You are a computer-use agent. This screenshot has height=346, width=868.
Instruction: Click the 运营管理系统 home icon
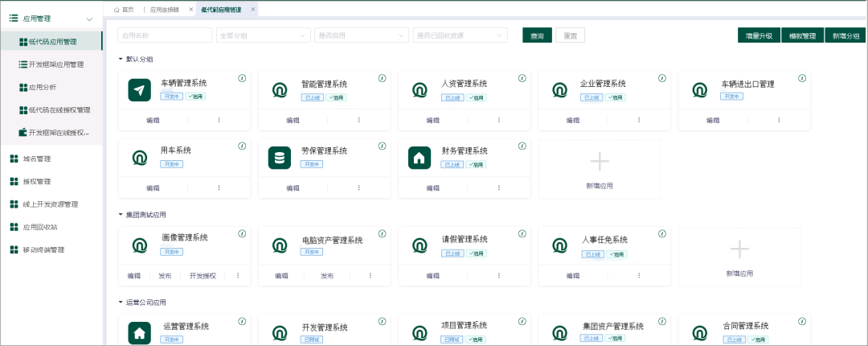(140, 332)
